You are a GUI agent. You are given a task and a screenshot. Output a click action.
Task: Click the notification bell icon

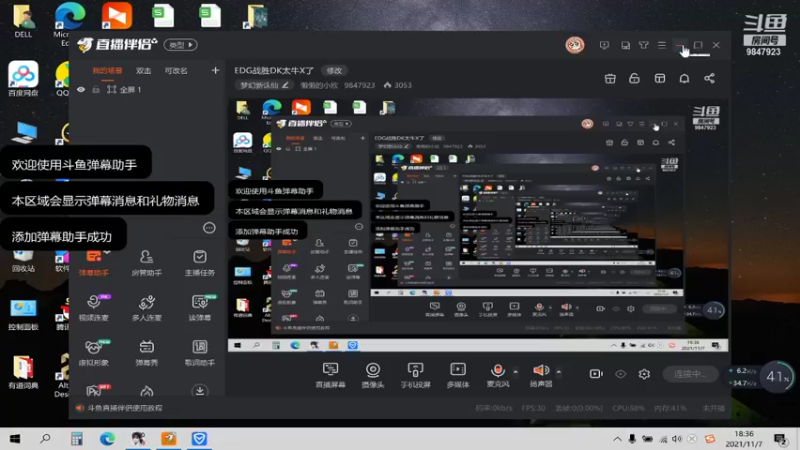684,79
